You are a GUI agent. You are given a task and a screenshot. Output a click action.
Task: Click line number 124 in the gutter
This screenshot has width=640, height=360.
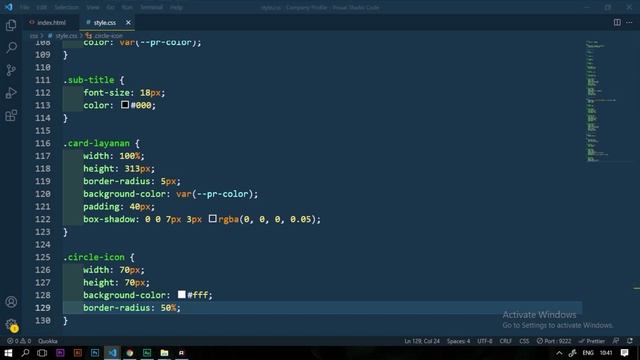43,244
